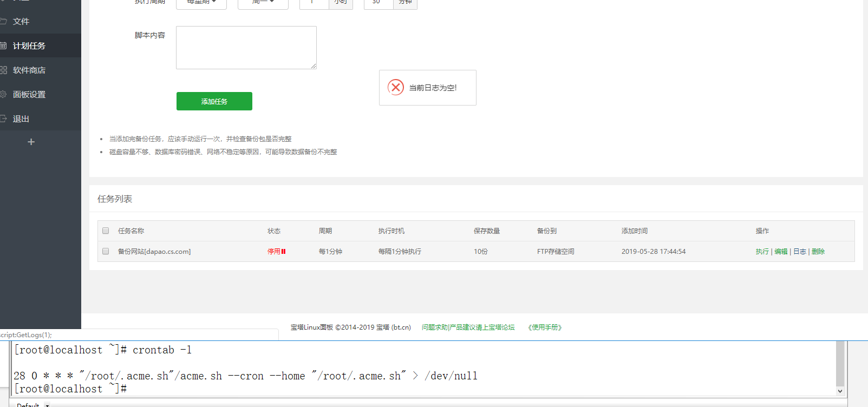Click the crontab -l command line in terminal
Viewport: 868px width, 407px height.
point(103,350)
